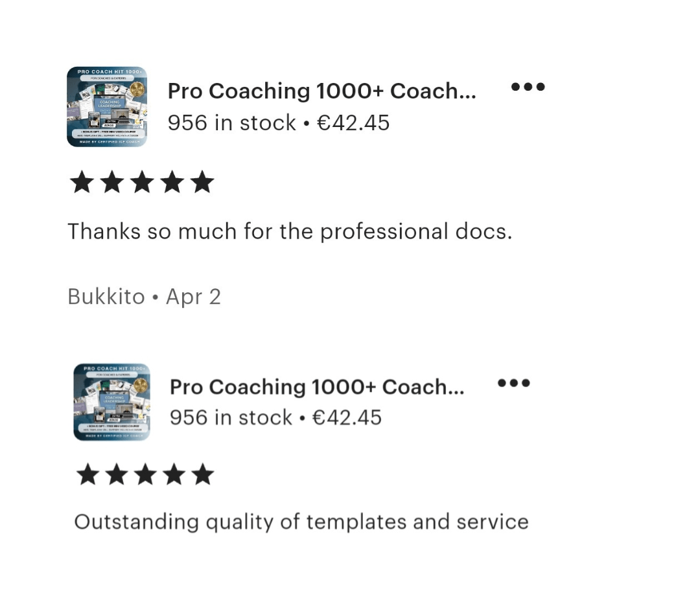This screenshot has width=700, height=604.
Task: Select the 'Outstanding quality of templates and service' text
Action: [301, 522]
